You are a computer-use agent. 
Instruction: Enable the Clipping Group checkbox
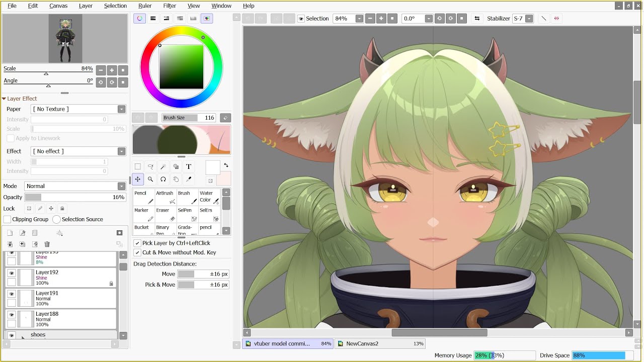click(7, 219)
